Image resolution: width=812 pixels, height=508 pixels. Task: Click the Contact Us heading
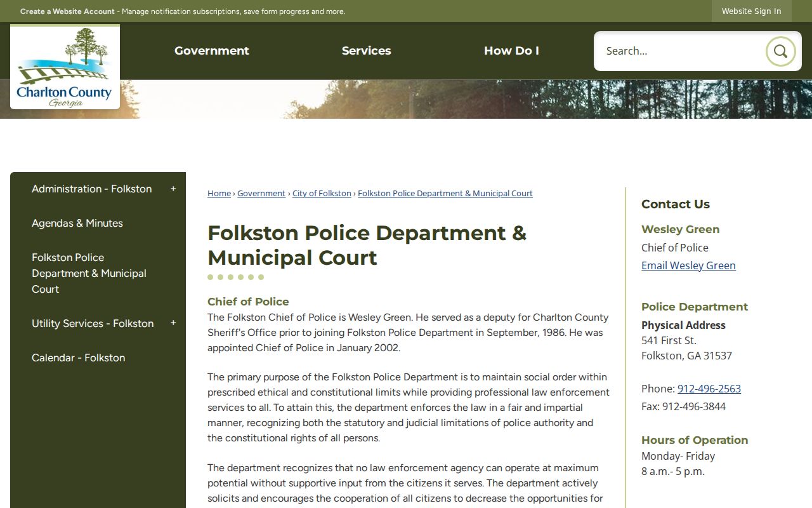[x=676, y=204]
